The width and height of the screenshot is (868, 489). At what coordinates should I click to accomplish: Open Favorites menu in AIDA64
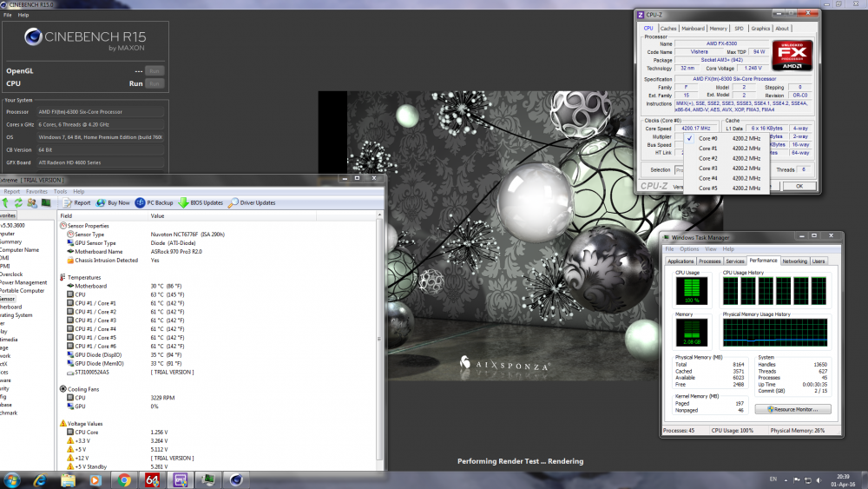(36, 192)
